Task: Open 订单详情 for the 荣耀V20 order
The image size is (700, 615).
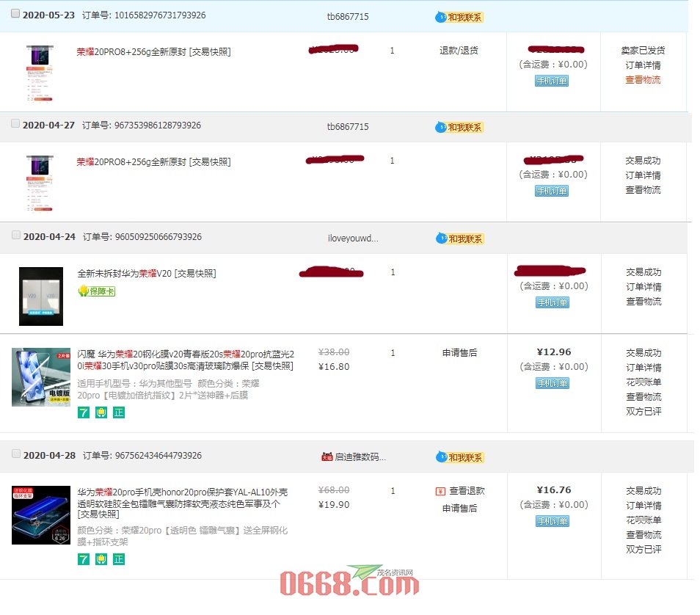Action: pyautogui.click(x=644, y=287)
